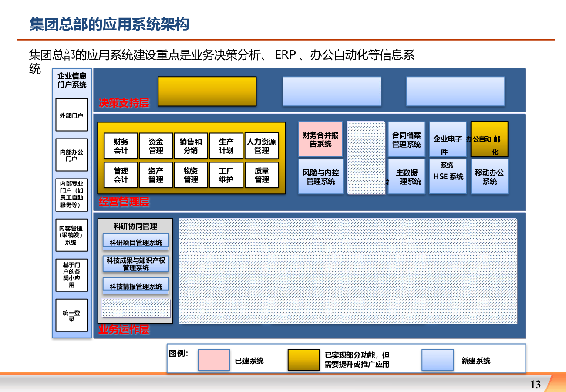Select the 合同档案管理系统 box
This screenshot has width=566, height=392.
(407, 139)
